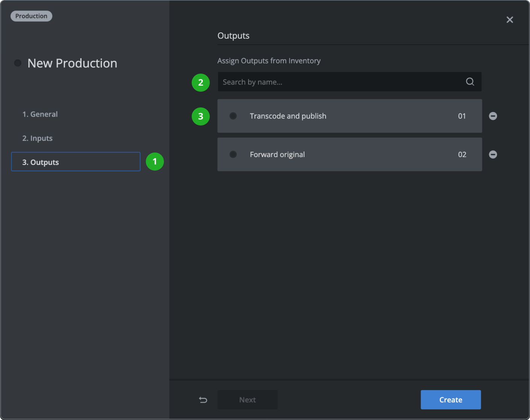Switch to the 1. General step
This screenshot has width=530, height=420.
click(40, 114)
